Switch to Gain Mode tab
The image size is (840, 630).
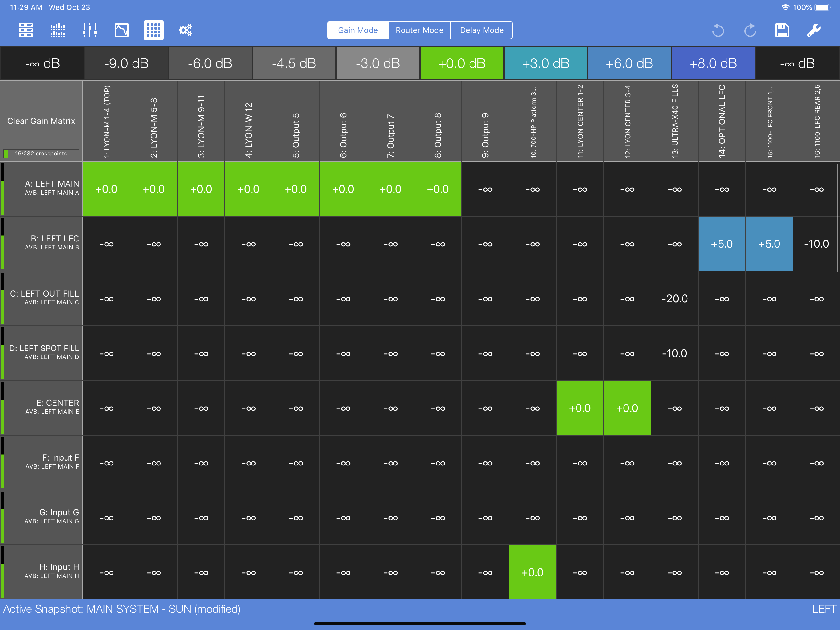(358, 30)
